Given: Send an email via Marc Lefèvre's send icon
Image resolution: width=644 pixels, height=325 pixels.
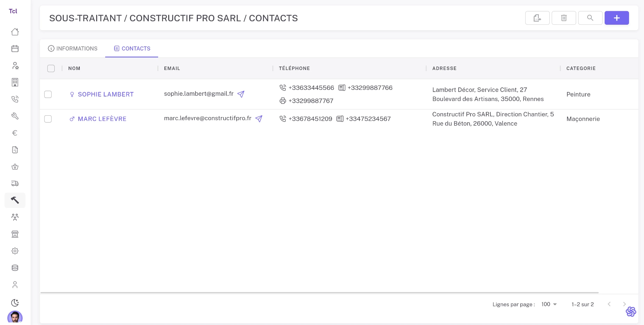Looking at the screenshot, I should (x=258, y=119).
